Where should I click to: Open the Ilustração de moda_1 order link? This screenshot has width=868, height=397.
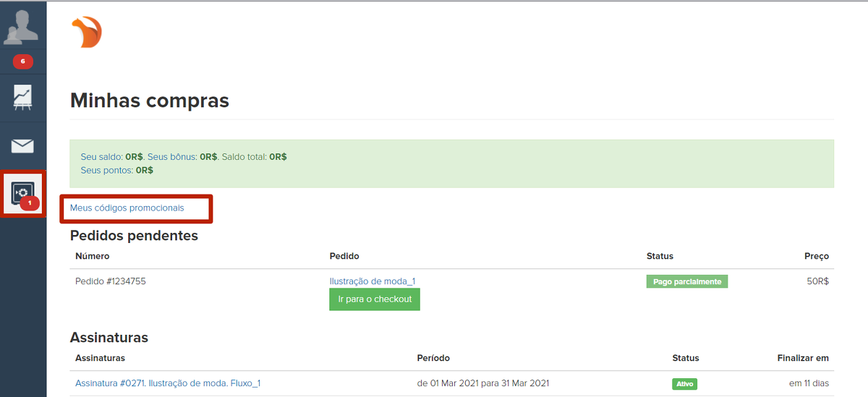(372, 281)
